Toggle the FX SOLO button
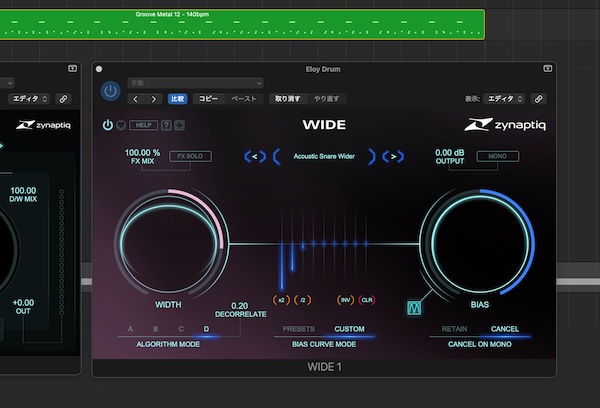 coord(190,156)
